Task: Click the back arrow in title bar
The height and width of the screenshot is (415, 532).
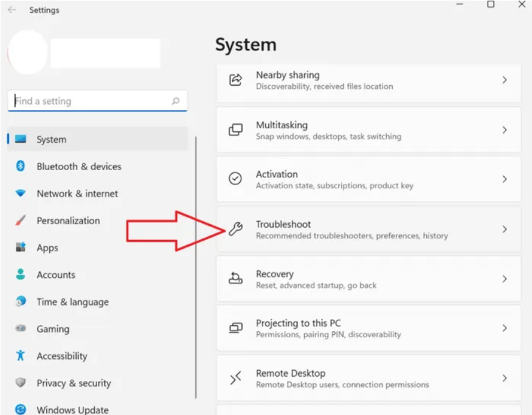Action: tap(12, 10)
